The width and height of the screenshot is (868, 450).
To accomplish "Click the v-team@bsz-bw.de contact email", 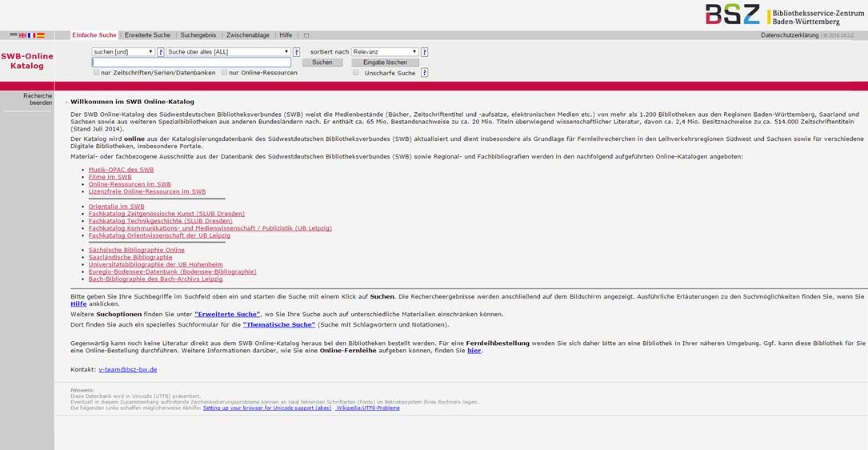I will [x=128, y=369].
